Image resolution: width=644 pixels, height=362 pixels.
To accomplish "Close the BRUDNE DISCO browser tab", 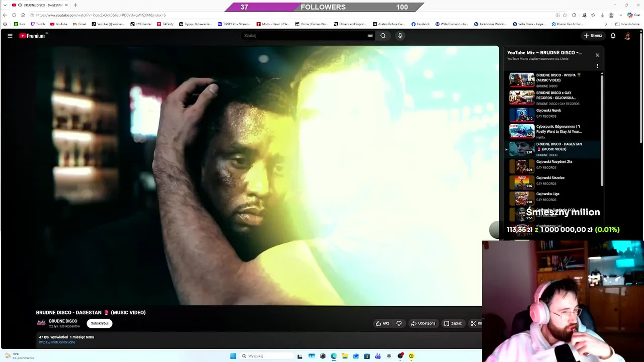I will pos(66,5).
